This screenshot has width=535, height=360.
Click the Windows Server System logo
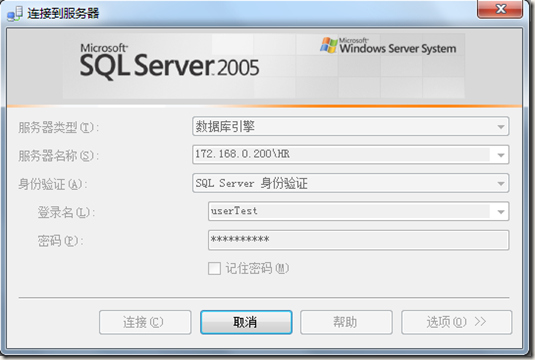[388, 46]
